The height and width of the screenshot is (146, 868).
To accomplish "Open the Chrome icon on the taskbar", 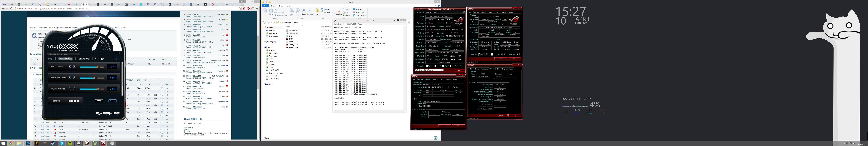I will pyautogui.click(x=11, y=143).
